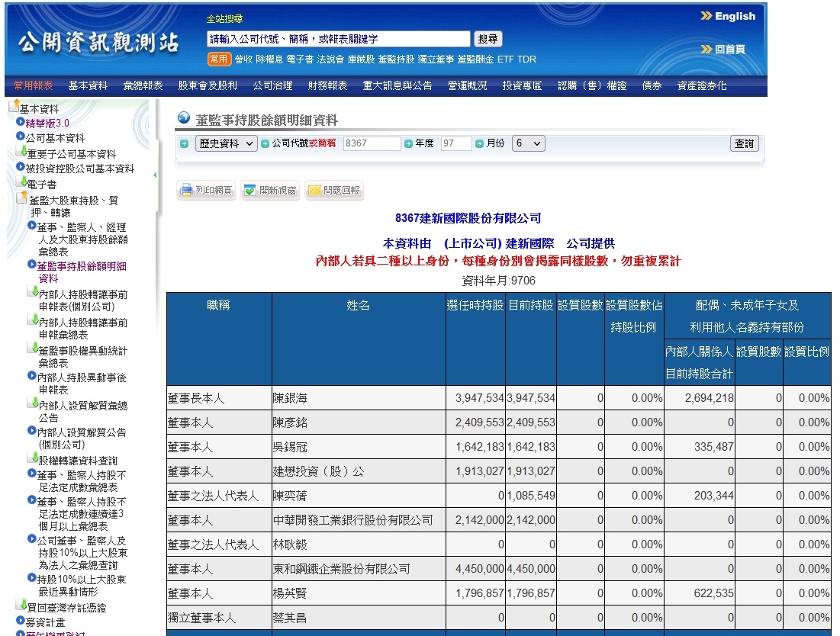Click the 常用 quick-links tag

[x=218, y=59]
